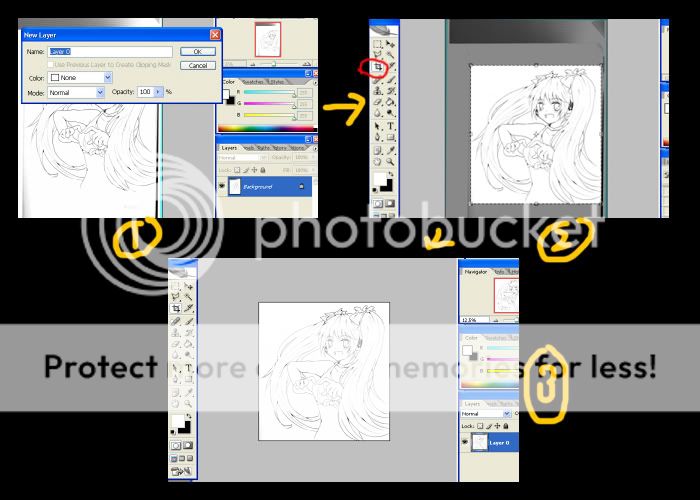Viewport: 700px width, 500px height.
Task: Select the Notes tool in the top-right toolbox
Action: click(x=378, y=150)
